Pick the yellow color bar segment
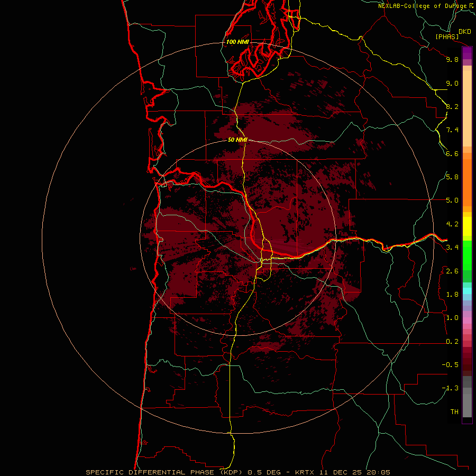476x476 pixels. pyautogui.click(x=467, y=226)
